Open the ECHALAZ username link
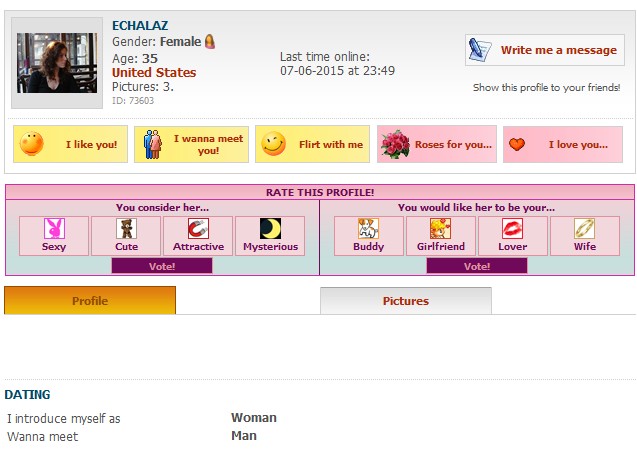 pos(140,26)
